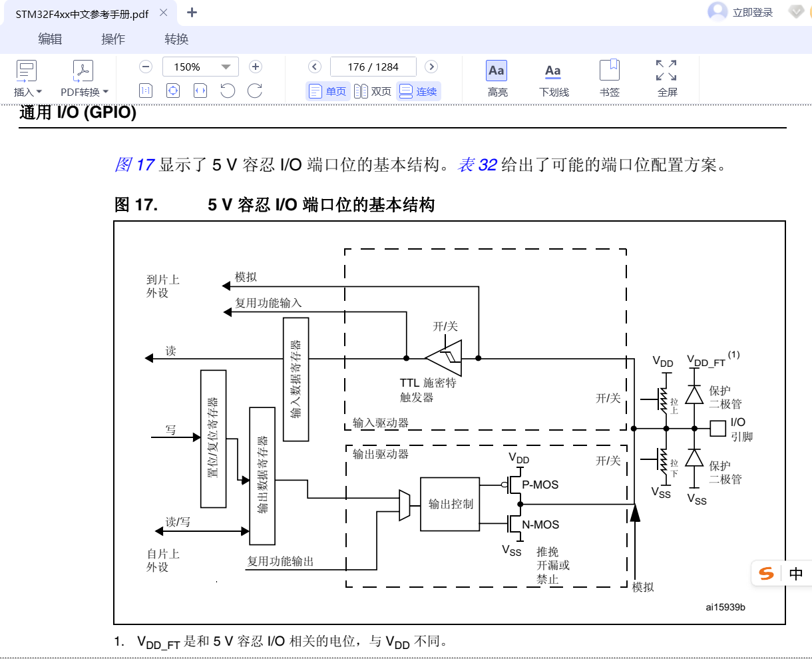Image resolution: width=812 pixels, height=659 pixels.
Task: Select the STM32F4xx中文参考手册.pdf tab
Action: coord(83,13)
